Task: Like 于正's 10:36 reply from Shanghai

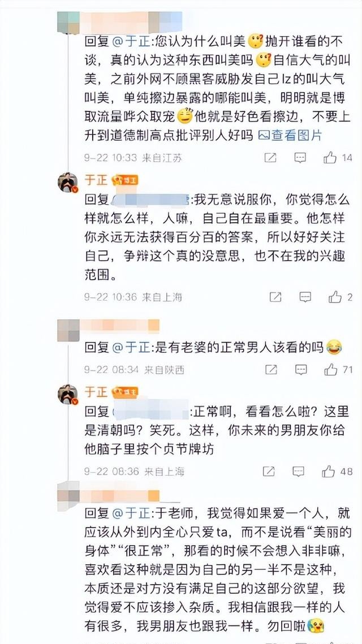Action: pos(335,296)
